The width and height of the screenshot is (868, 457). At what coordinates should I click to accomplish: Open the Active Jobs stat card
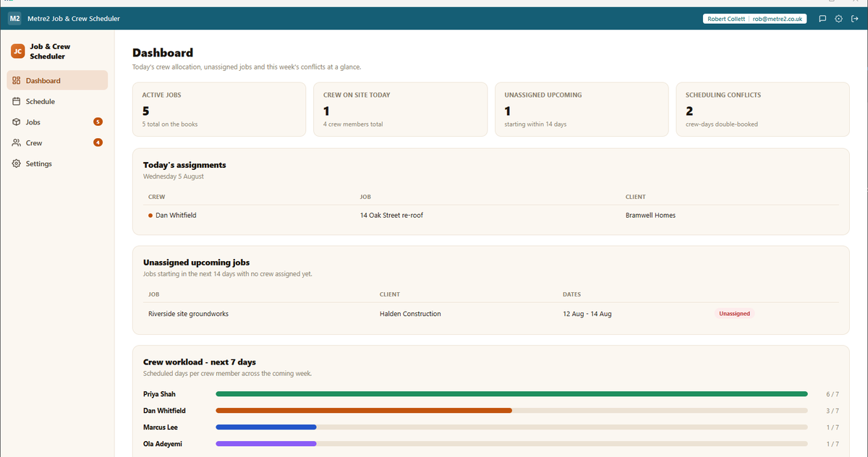(219, 109)
